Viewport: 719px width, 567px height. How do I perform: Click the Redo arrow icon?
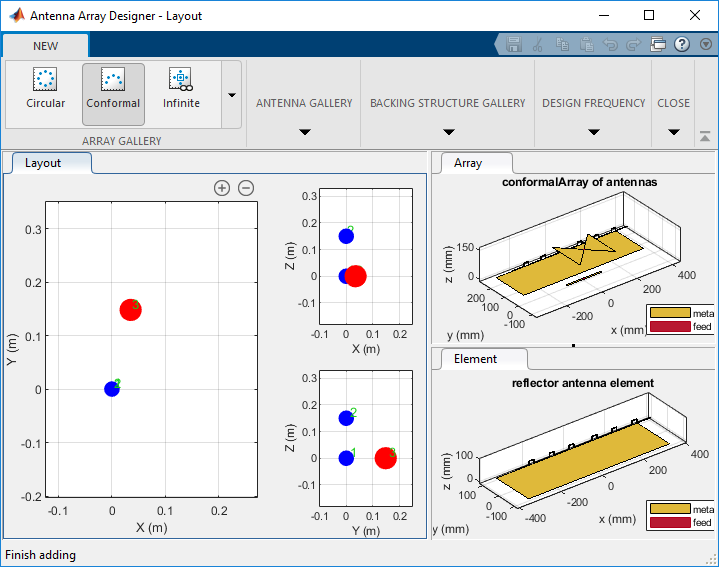pyautogui.click(x=633, y=44)
